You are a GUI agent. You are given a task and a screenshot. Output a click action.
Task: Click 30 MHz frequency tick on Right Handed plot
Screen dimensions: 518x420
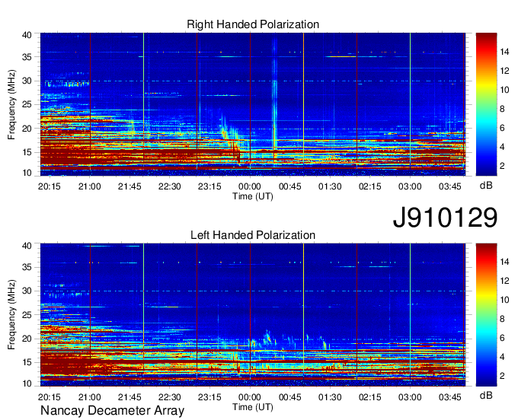tap(27, 81)
